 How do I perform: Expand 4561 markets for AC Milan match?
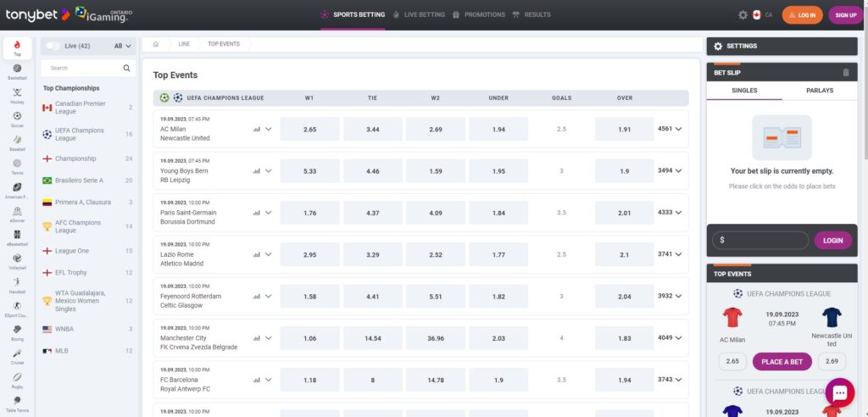point(670,129)
